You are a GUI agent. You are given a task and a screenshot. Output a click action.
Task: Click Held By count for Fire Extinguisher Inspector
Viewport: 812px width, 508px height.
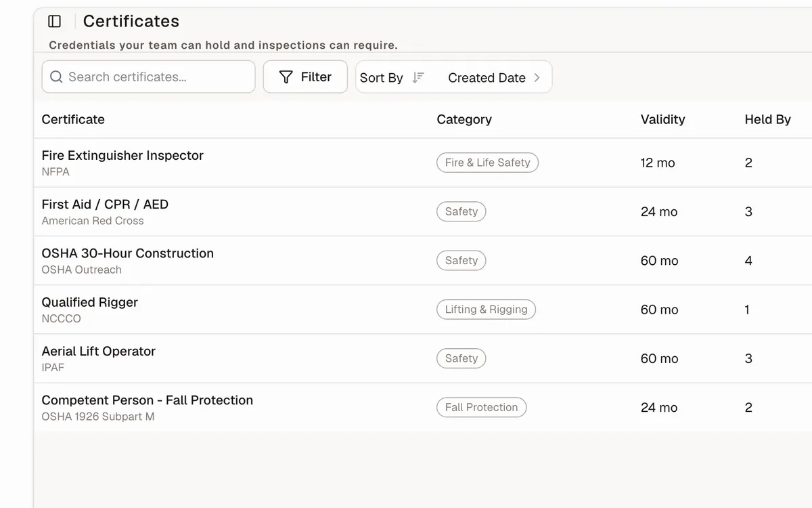coord(748,163)
